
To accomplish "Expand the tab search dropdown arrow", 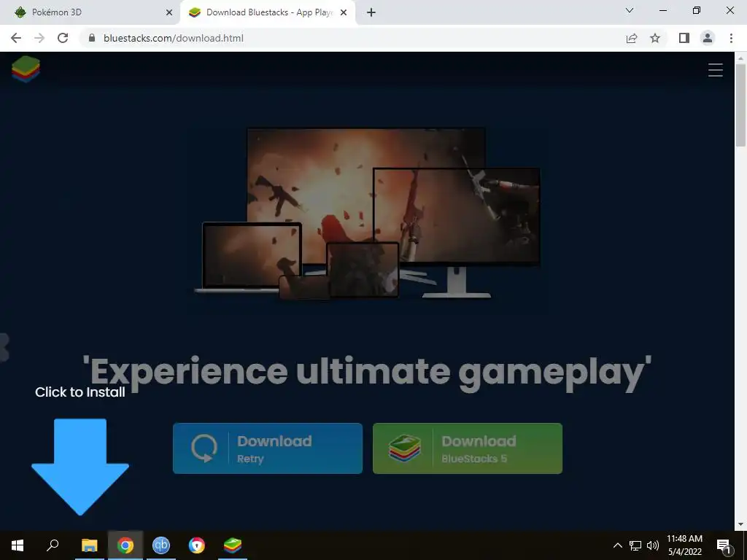I will [x=630, y=10].
